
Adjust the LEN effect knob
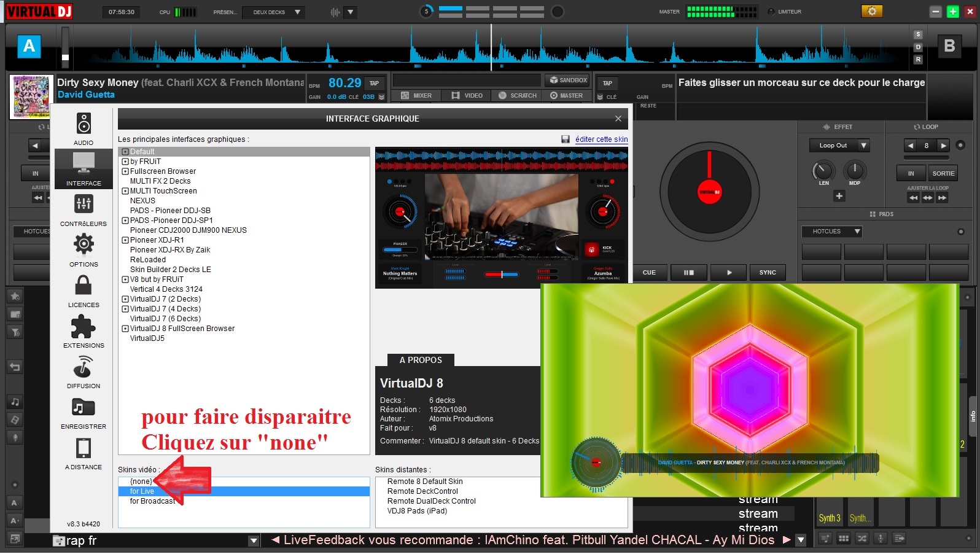click(x=823, y=171)
